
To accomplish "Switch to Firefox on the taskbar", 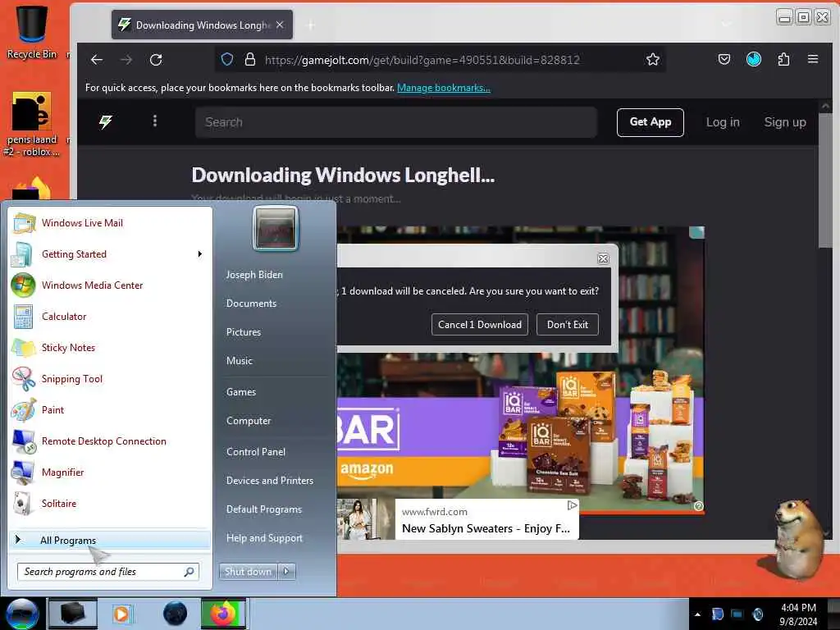I will pos(223,614).
